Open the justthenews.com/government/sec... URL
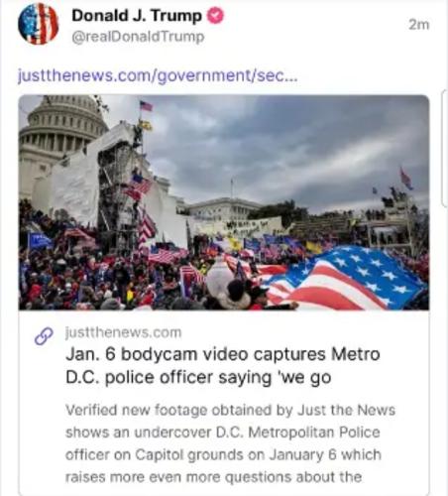The image size is (448, 496). point(158,75)
